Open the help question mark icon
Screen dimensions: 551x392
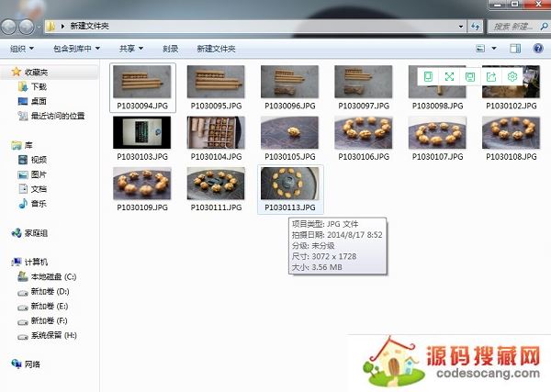coord(538,48)
